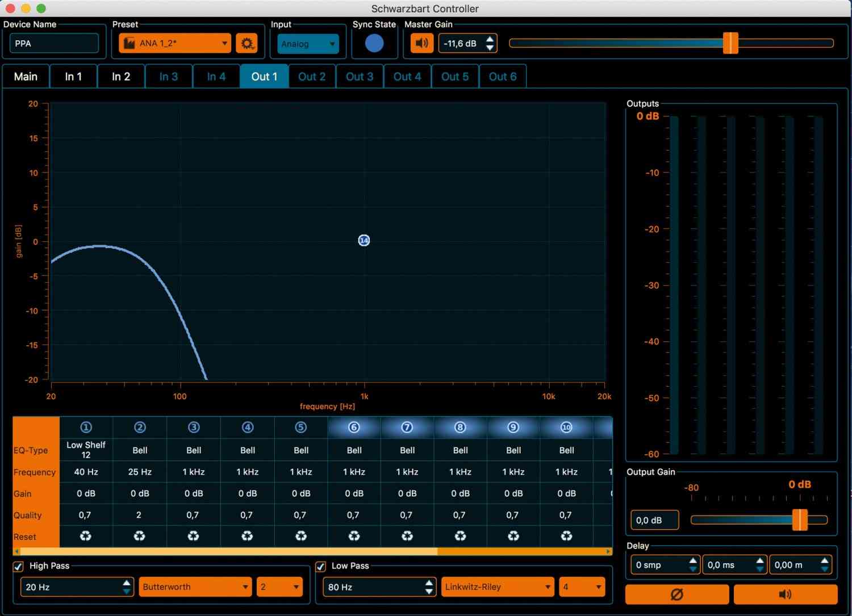852x616 pixels.
Task: Switch to the Main tab
Action: pyautogui.click(x=26, y=77)
